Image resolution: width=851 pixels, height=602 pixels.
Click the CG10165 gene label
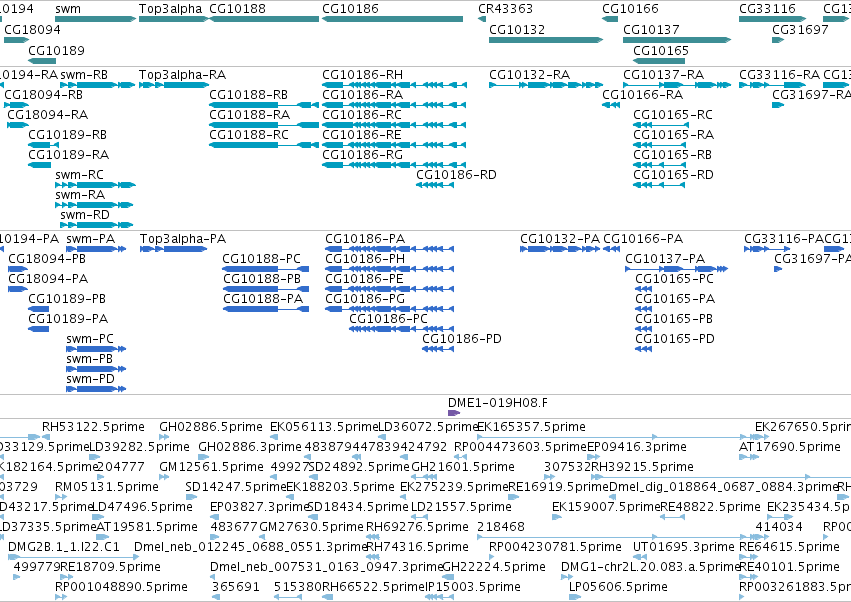tap(661, 50)
